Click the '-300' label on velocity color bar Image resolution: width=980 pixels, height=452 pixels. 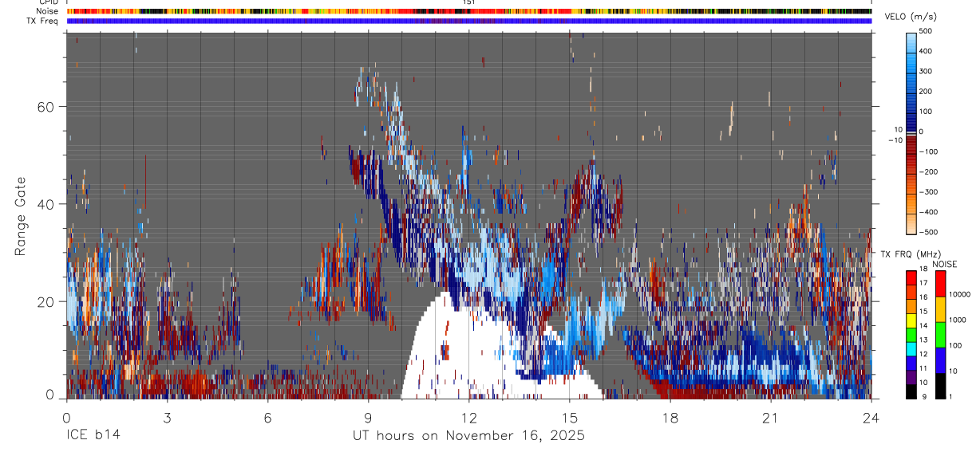[x=928, y=192]
